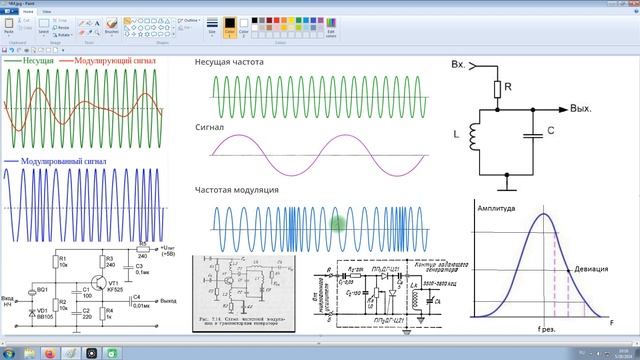The width and height of the screenshot is (640, 360).
Task: Pick the orange color swatch
Action: click(284, 20)
